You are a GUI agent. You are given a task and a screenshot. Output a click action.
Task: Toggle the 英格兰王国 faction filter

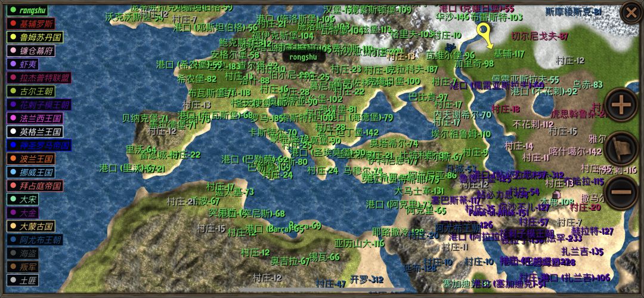tap(35, 132)
